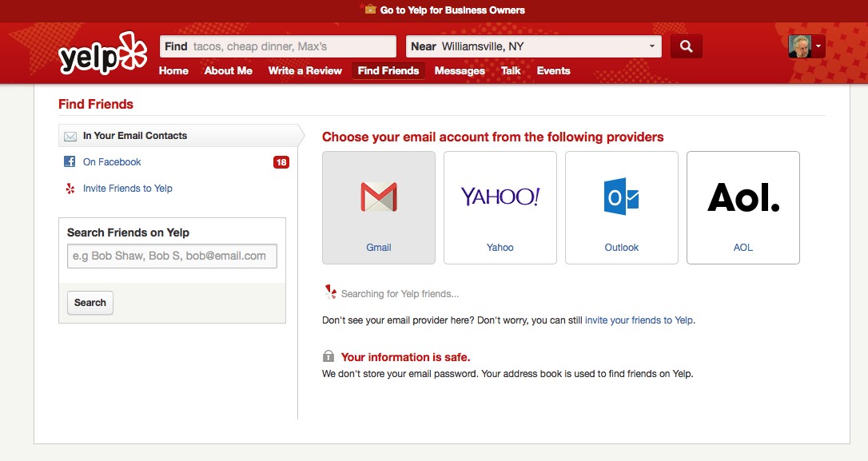Choose the Yahoo provider tile
Viewport: 868px width, 461px height.
pyautogui.click(x=500, y=208)
